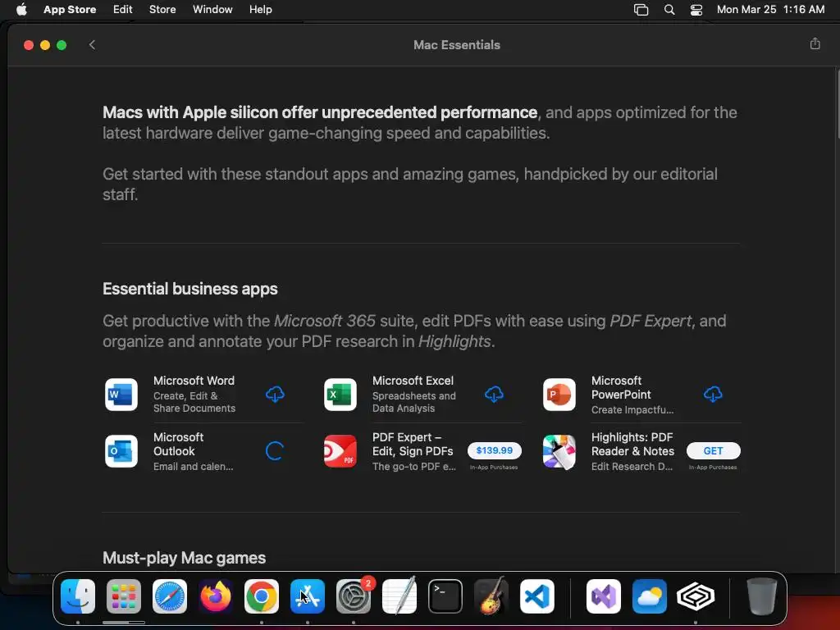Launch Google Chrome from the Dock
This screenshot has height=630, width=840.
(x=262, y=596)
